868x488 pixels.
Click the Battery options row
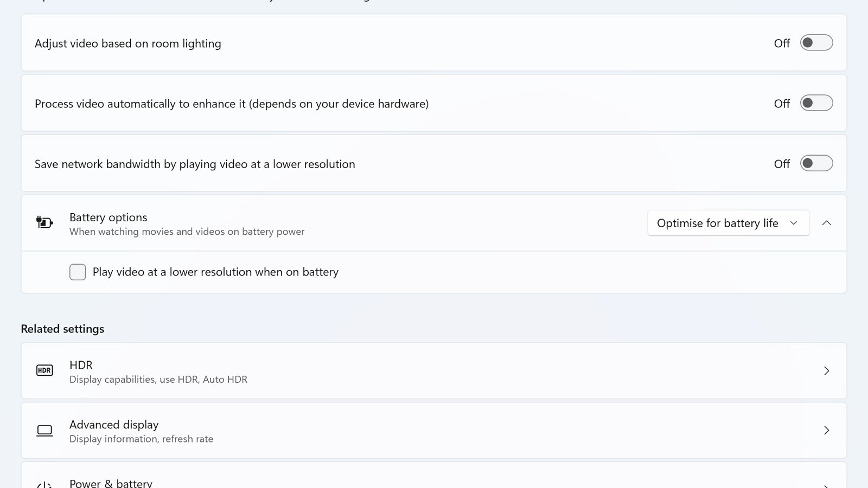click(x=380, y=223)
